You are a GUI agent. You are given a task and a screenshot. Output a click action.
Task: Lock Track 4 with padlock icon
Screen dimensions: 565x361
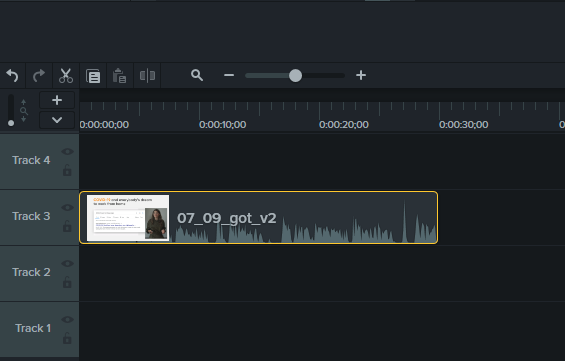(x=67, y=170)
